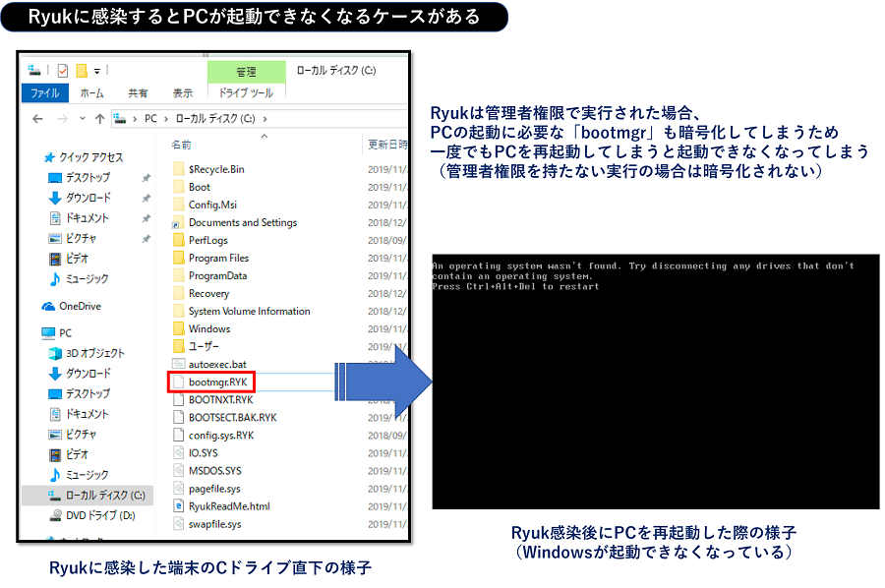Navigate up using the Up arrow button
Screen dimensions: 885x588
pos(101,118)
